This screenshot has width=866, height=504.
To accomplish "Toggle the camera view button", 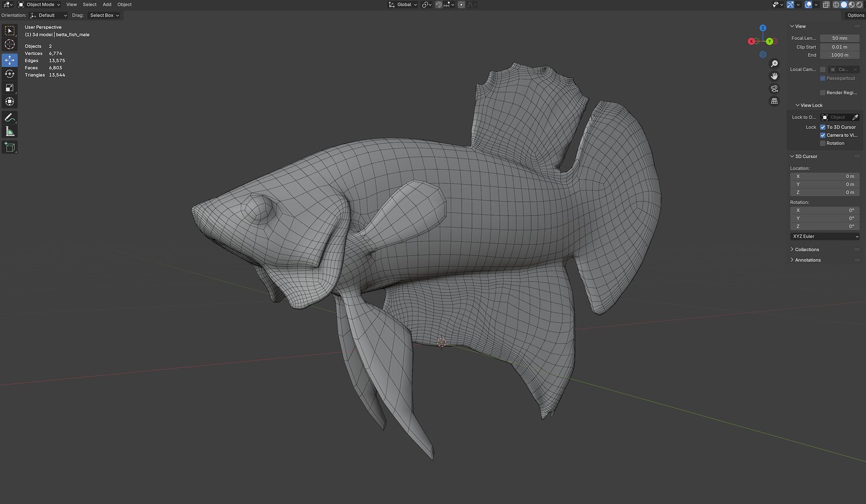I will [775, 88].
